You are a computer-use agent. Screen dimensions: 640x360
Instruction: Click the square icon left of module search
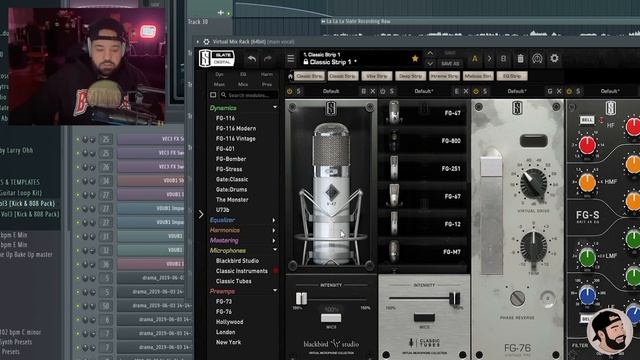click(x=213, y=95)
